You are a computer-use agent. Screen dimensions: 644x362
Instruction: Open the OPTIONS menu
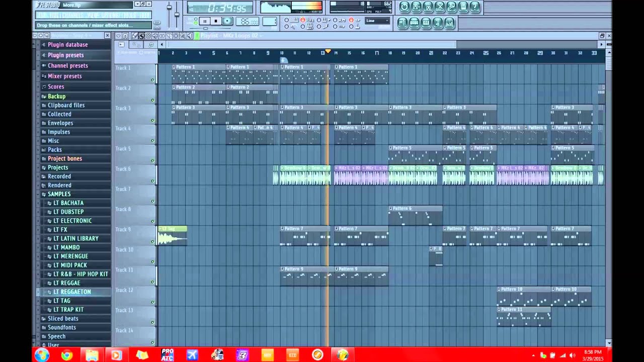111,15
